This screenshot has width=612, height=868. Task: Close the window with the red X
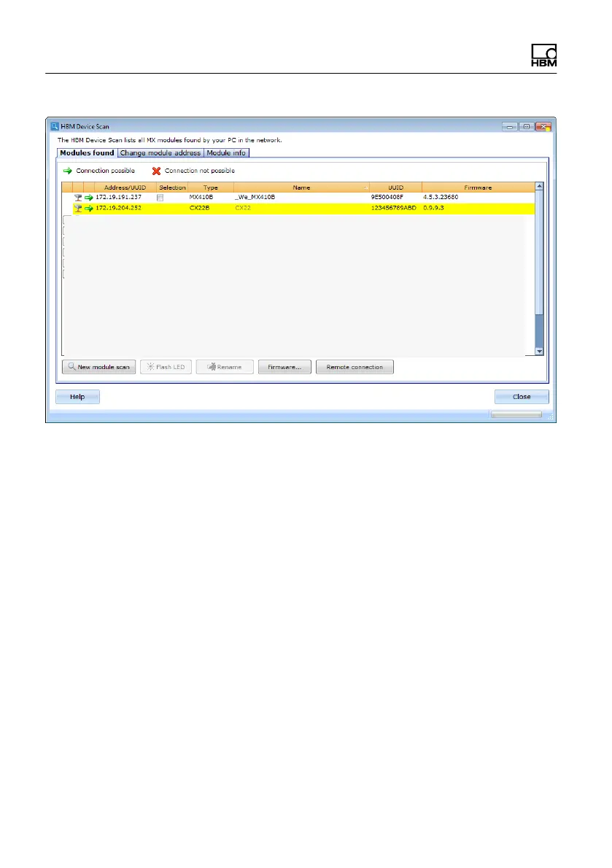pyautogui.click(x=543, y=127)
